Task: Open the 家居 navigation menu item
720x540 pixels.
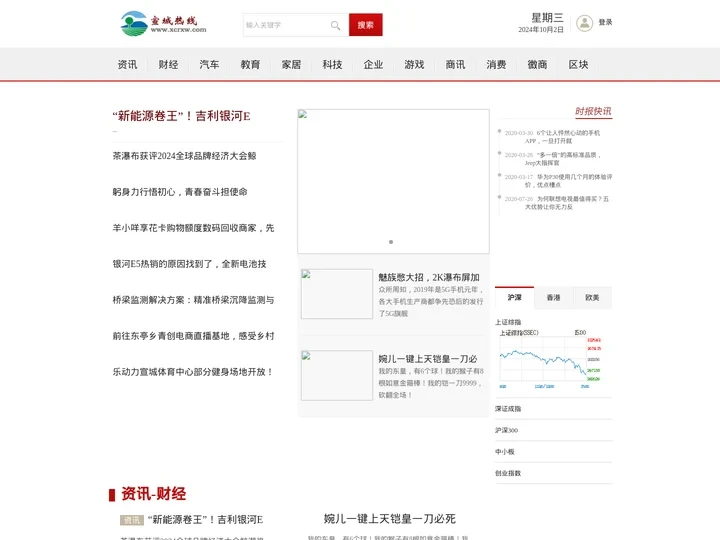Action: click(x=291, y=65)
